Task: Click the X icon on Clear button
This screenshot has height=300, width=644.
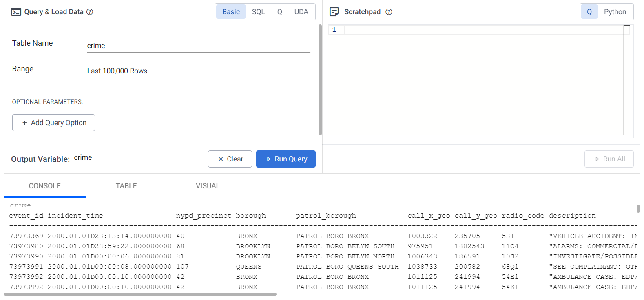Action: [221, 159]
